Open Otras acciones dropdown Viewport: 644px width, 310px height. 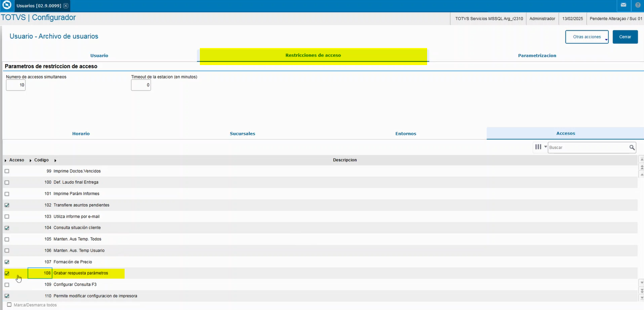pos(587,37)
